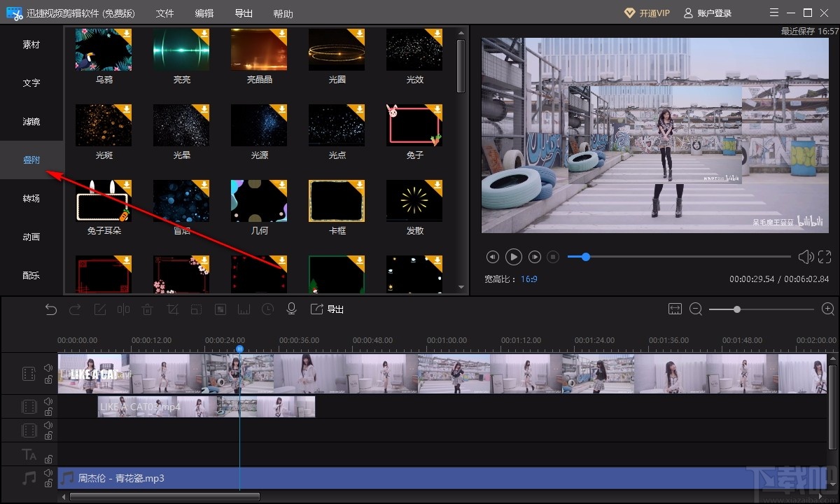
Task: Fit timeline to window width
Action: click(x=675, y=309)
